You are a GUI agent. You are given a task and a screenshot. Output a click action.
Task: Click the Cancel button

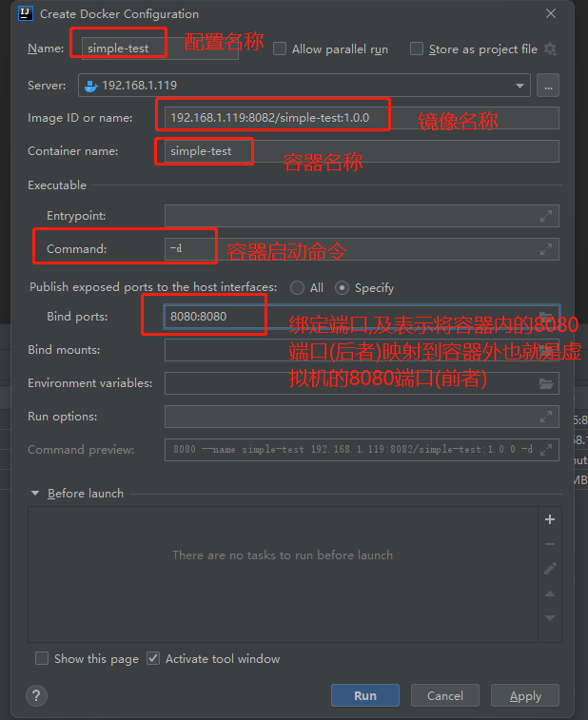tap(445, 695)
